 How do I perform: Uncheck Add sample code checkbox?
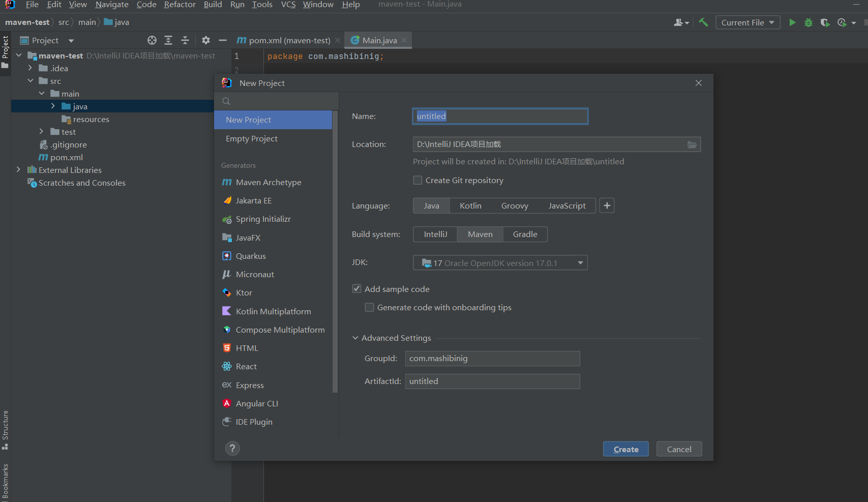coord(357,289)
